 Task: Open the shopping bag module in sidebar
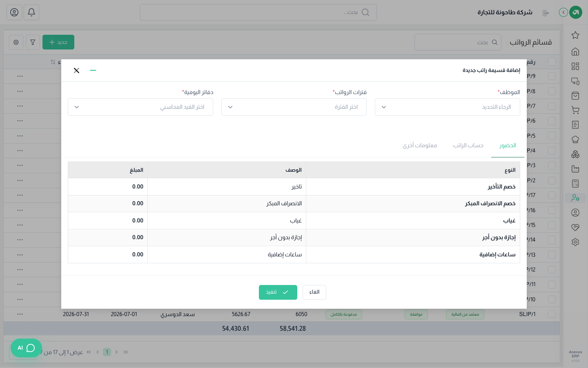pyautogui.click(x=575, y=96)
